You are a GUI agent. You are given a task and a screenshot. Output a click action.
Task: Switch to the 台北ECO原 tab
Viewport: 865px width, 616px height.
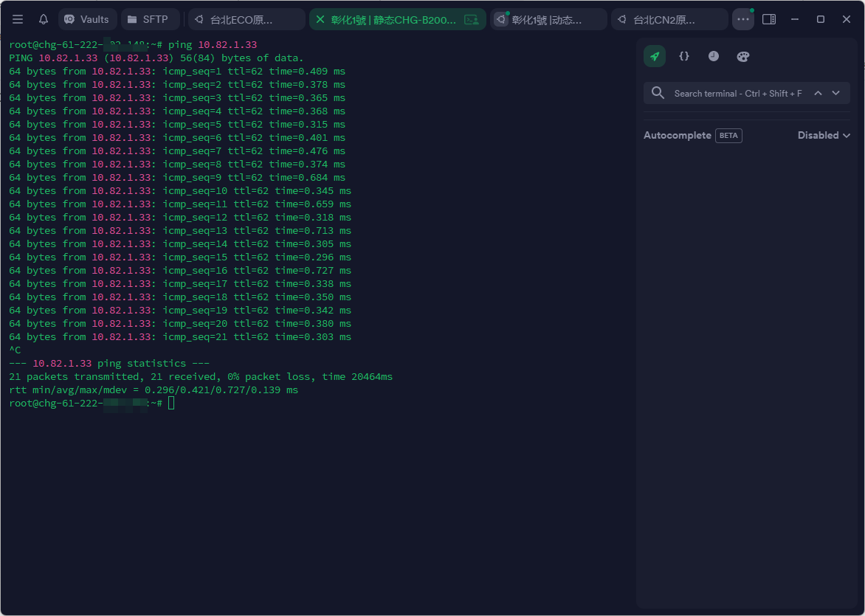247,19
